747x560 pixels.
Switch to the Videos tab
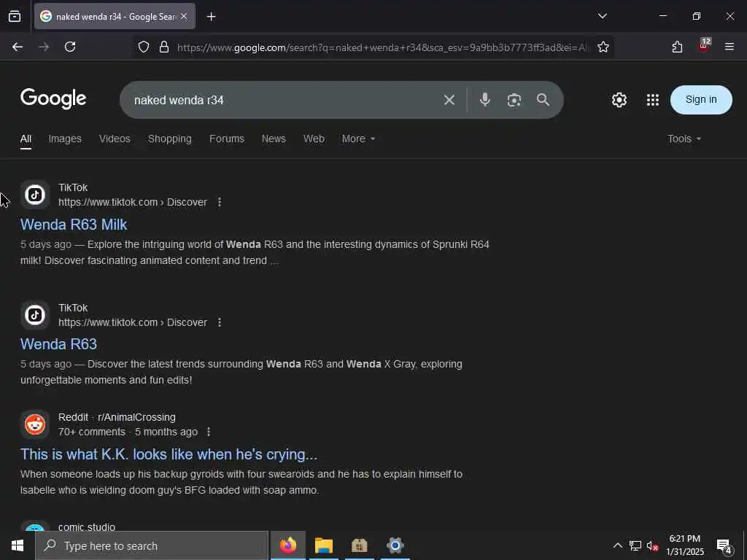click(x=115, y=139)
